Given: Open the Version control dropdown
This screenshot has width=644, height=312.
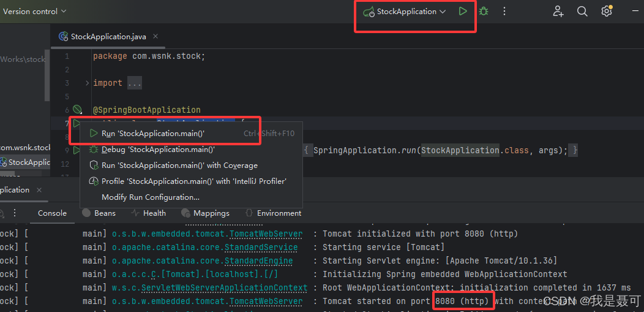Looking at the screenshot, I should coord(34,12).
